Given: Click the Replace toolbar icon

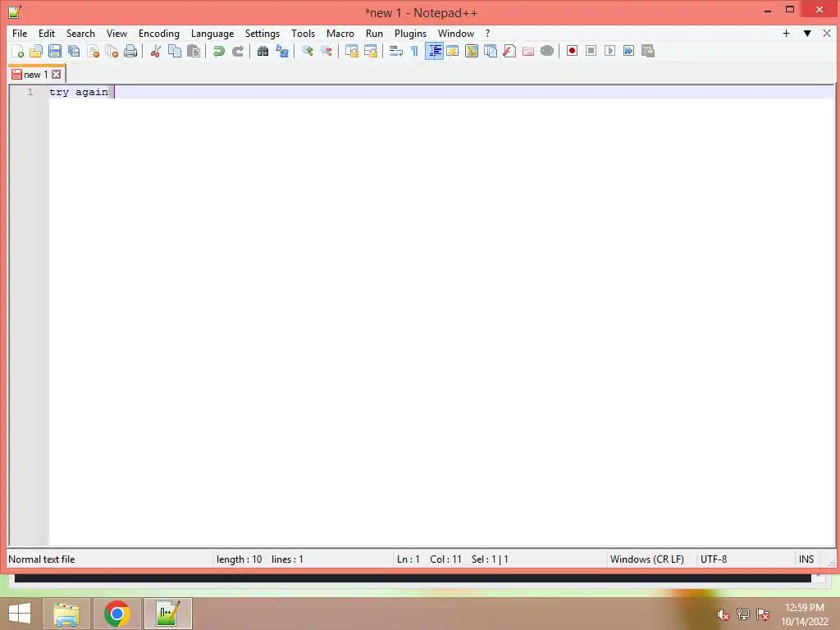Looking at the screenshot, I should tap(282, 51).
